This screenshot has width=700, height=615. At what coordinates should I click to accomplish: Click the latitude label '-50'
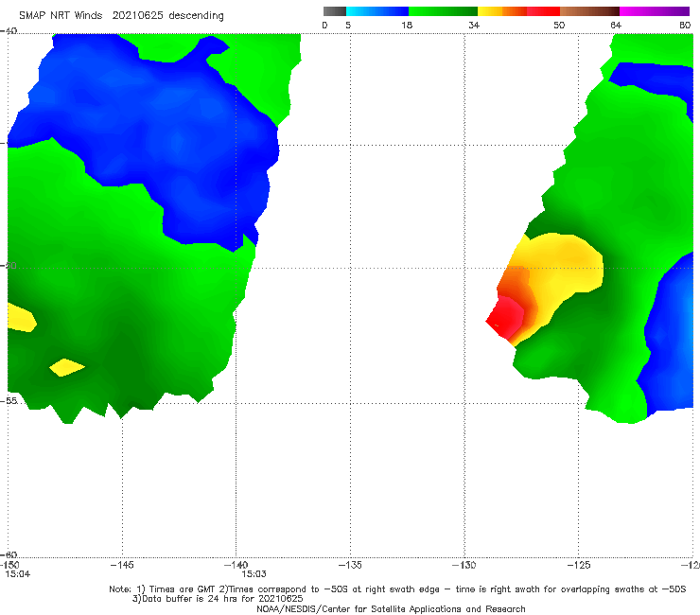(x=9, y=265)
